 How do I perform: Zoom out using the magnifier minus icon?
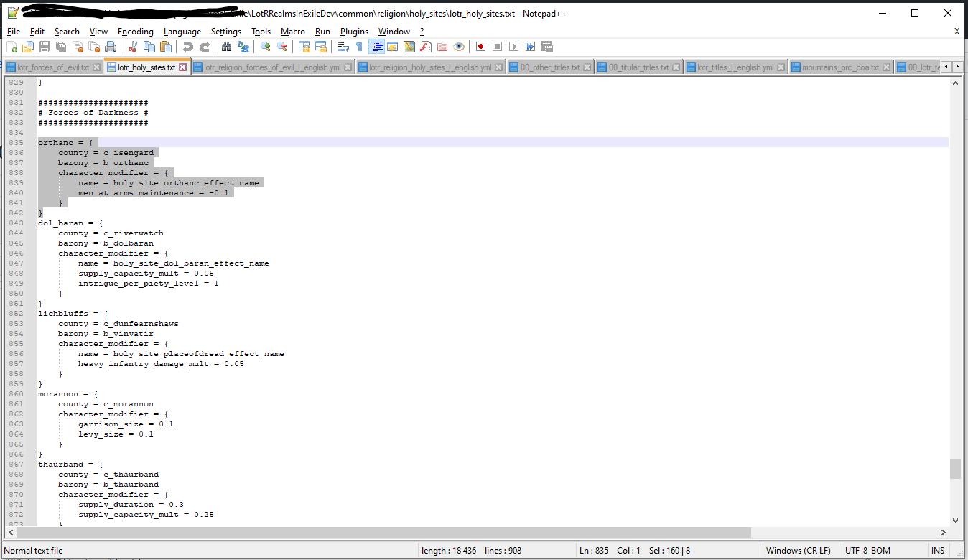pos(282,47)
